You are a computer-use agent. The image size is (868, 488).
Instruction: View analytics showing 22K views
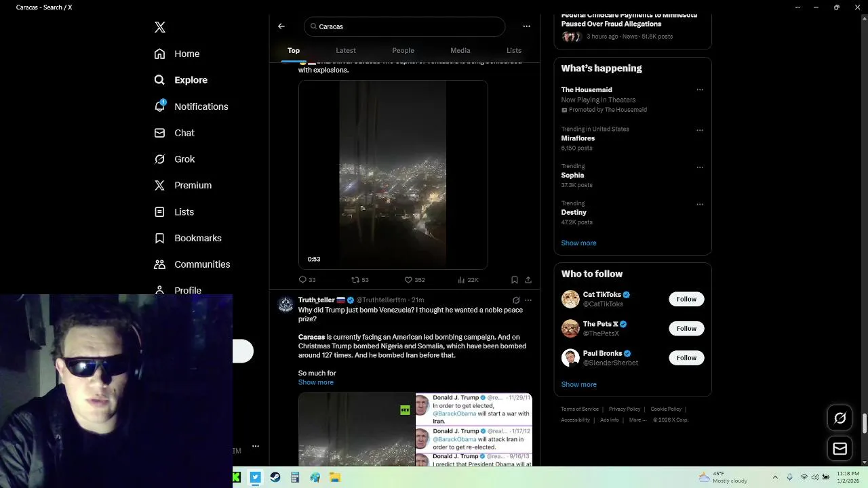click(469, 280)
